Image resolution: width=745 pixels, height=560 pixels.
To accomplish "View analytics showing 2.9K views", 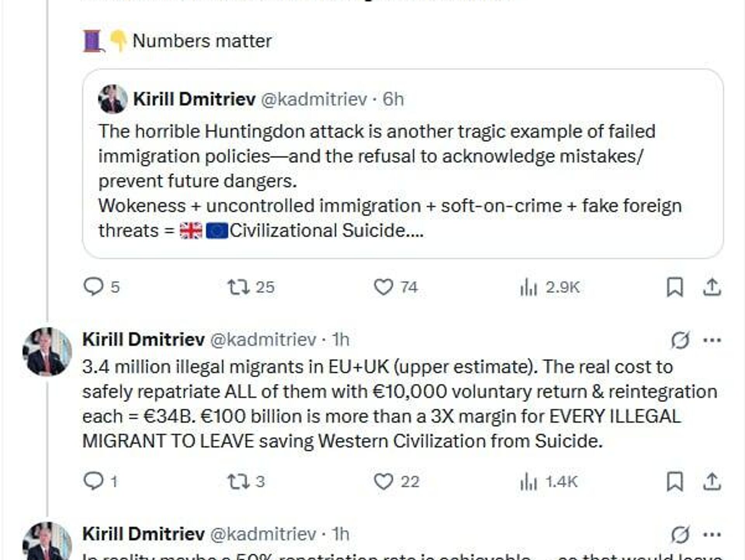I will click(x=528, y=287).
